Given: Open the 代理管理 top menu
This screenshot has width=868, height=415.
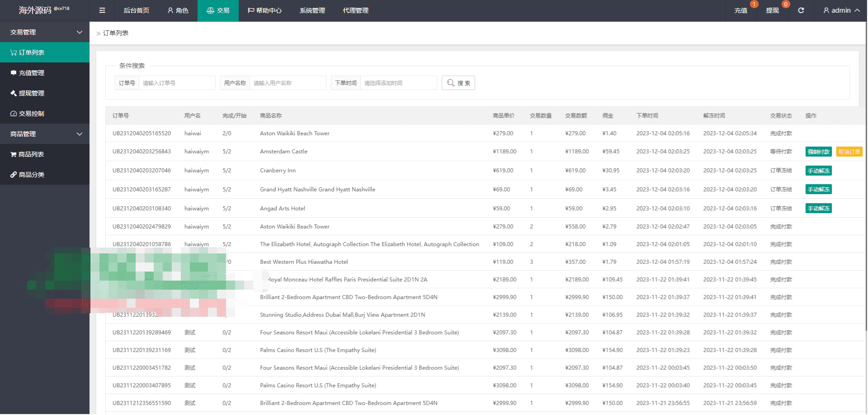Looking at the screenshot, I should tap(356, 10).
